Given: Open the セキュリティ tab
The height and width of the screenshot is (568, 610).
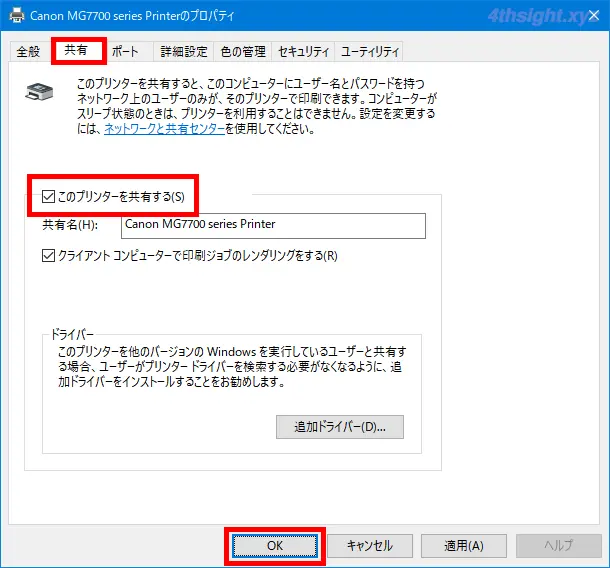Looking at the screenshot, I should click(303, 51).
